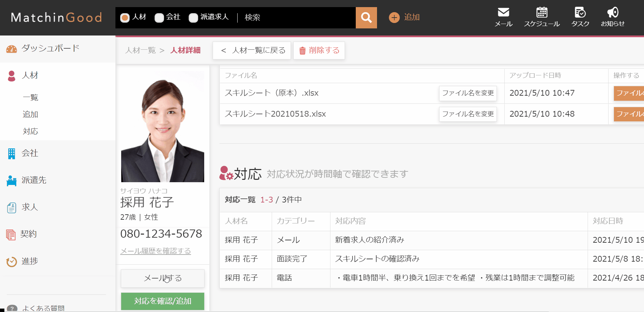Click the 削除する button
The image size is (644, 312).
click(319, 50)
